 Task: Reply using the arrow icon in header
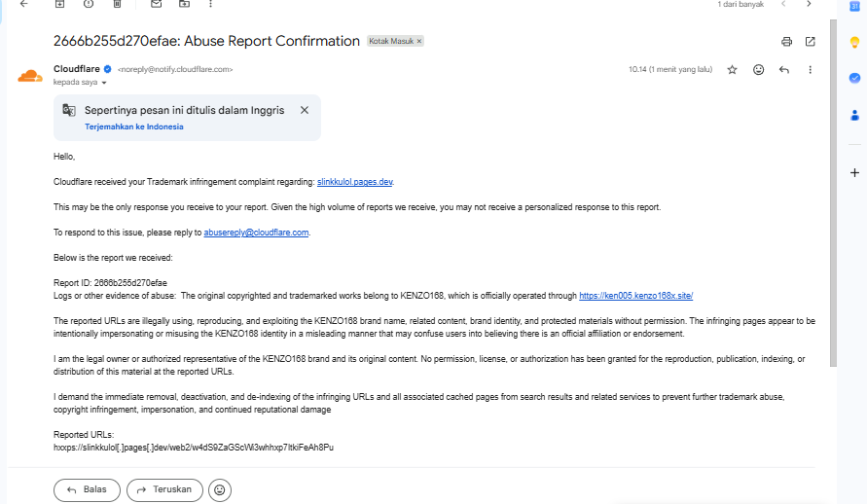784,70
